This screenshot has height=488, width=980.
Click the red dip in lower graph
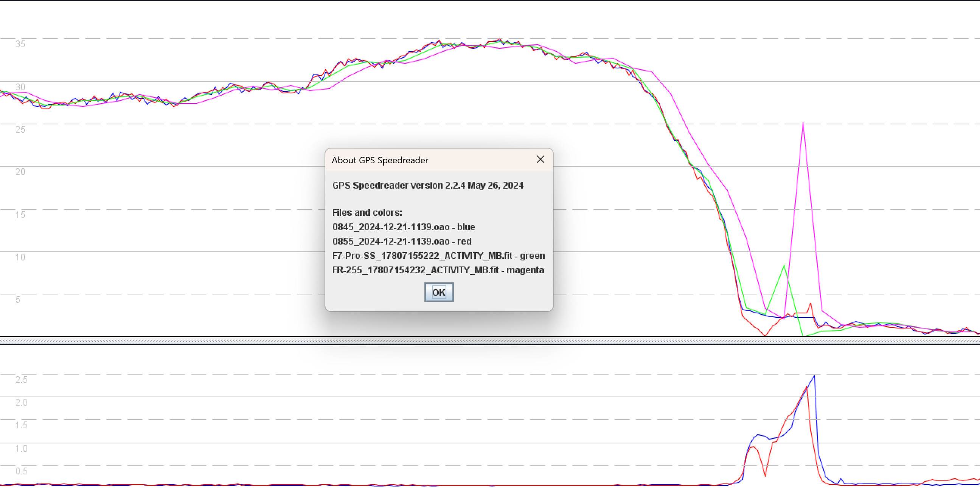click(765, 475)
